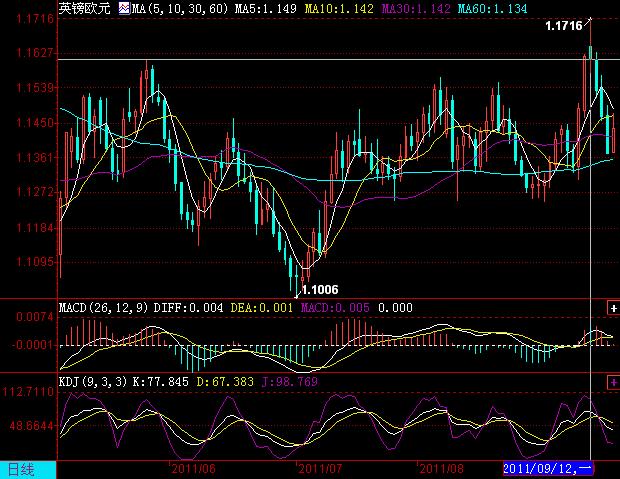Click the 1.1184 price axis label

(34, 227)
